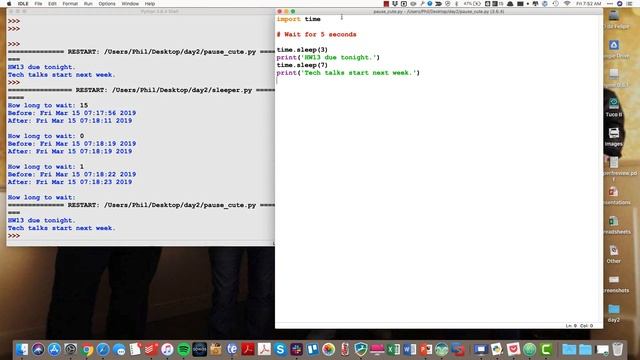Image resolution: width=640 pixels, height=360 pixels.
Task: Open the Apple menu
Action: pyautogui.click(x=9, y=4)
